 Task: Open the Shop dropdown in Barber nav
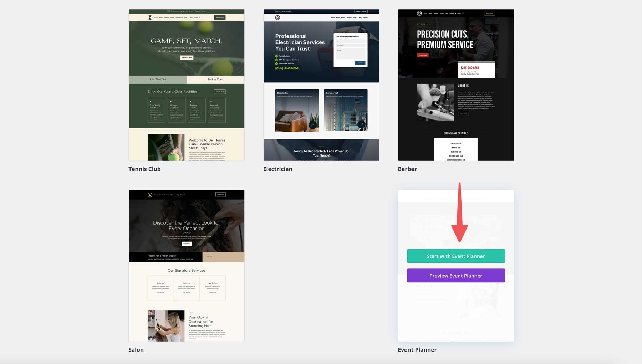(x=442, y=13)
